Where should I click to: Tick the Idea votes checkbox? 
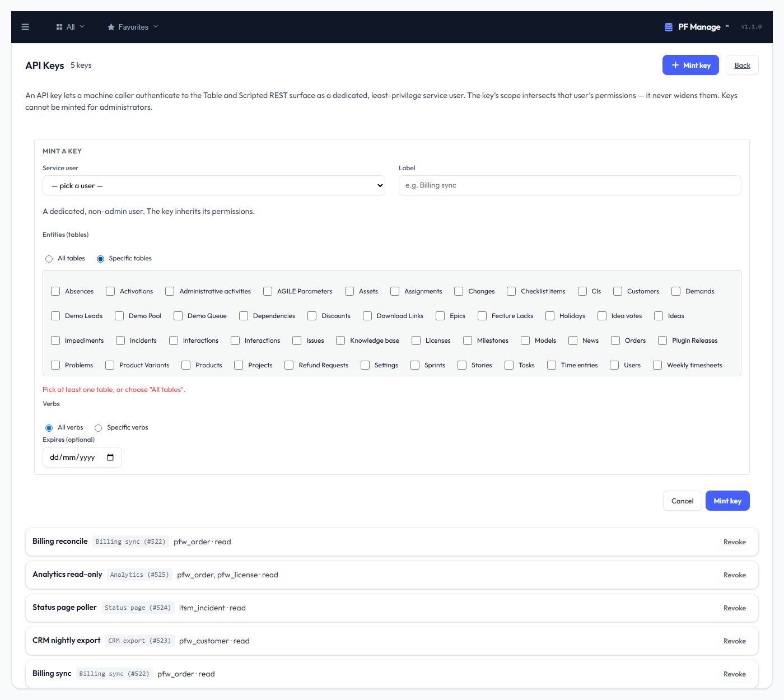click(602, 316)
